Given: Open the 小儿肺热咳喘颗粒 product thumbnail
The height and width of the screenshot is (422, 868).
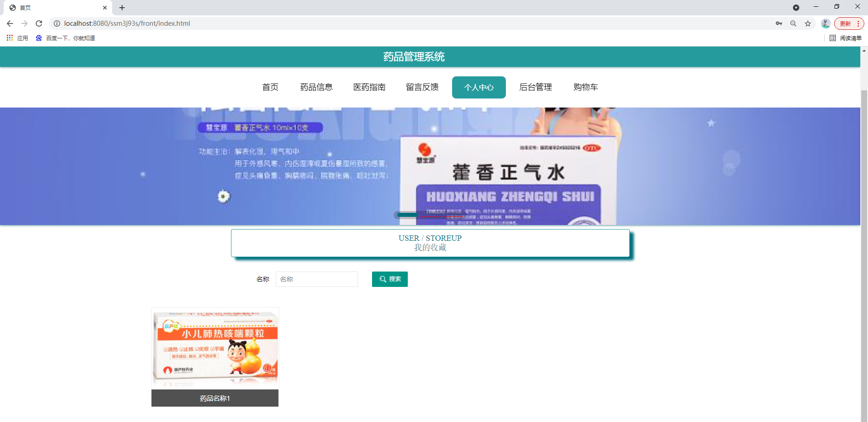Looking at the screenshot, I should (x=215, y=349).
